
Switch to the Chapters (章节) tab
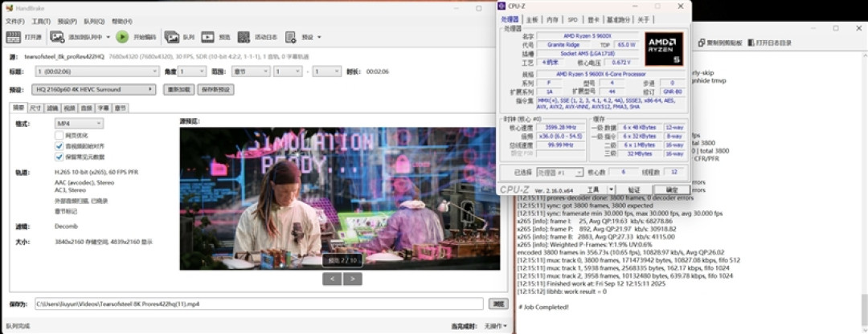[x=120, y=108]
